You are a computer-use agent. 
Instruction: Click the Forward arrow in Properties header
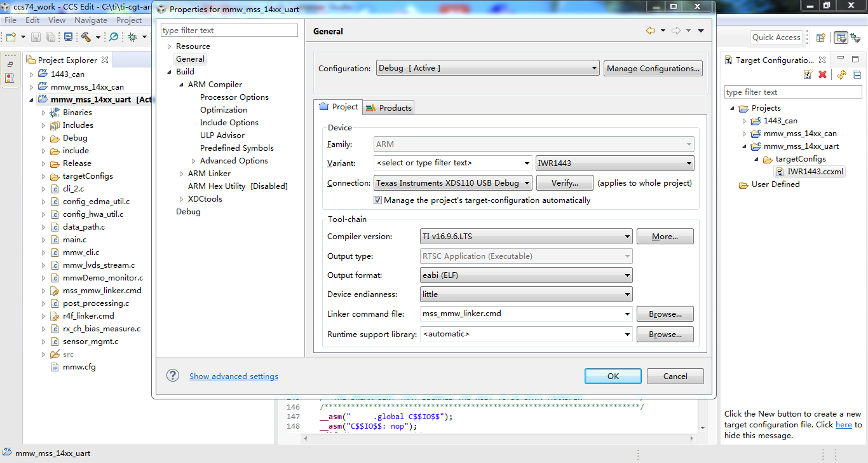click(676, 31)
